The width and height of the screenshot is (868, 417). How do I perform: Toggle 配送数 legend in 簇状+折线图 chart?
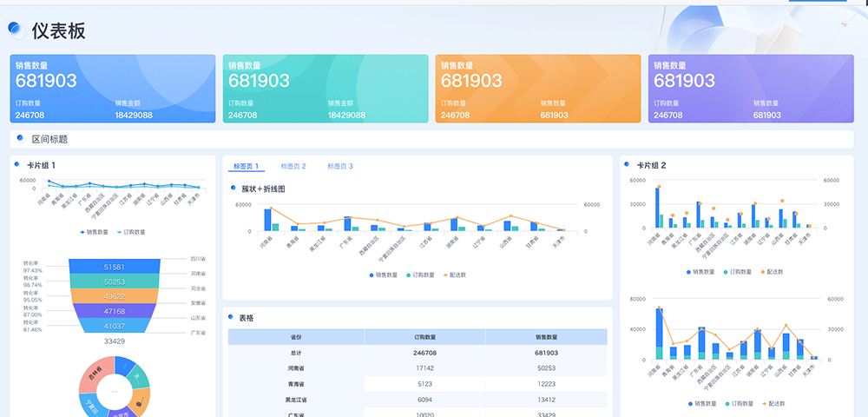click(455, 275)
